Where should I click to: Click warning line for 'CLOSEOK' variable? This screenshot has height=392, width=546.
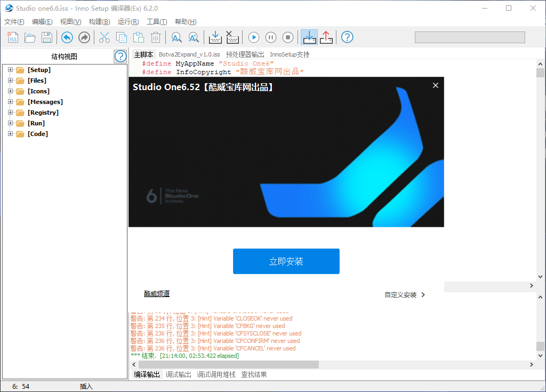tap(211, 318)
